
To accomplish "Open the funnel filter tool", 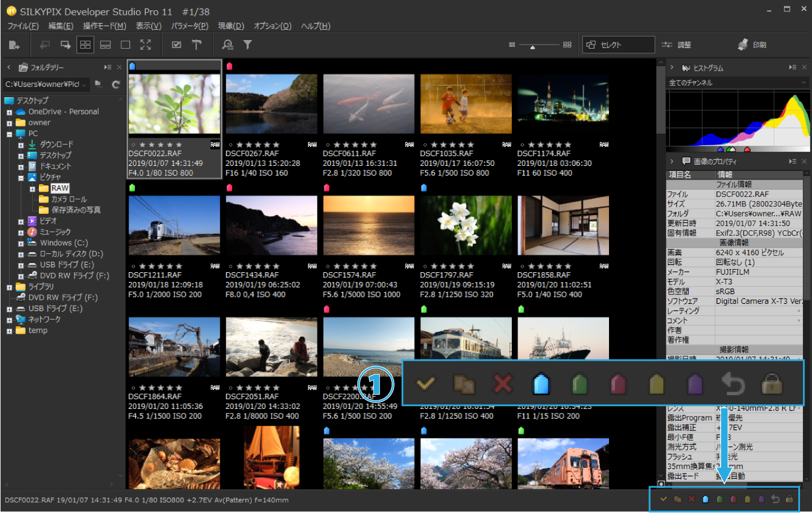I will (248, 45).
